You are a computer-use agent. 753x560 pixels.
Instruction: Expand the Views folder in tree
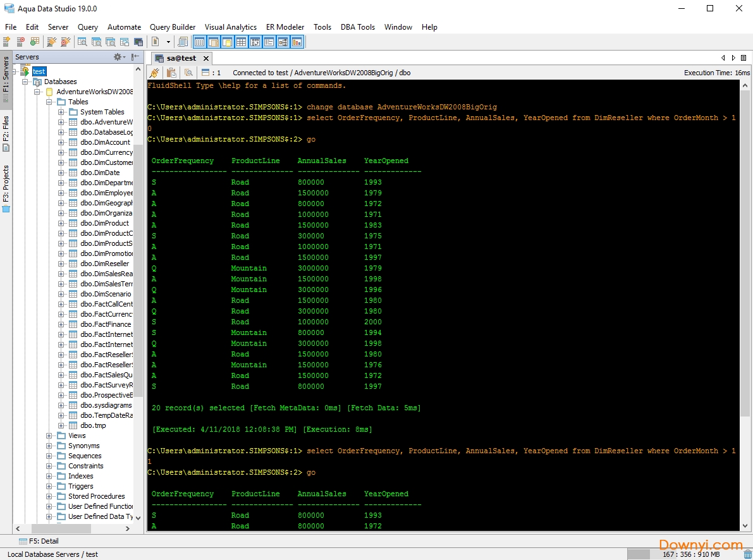[x=50, y=435]
